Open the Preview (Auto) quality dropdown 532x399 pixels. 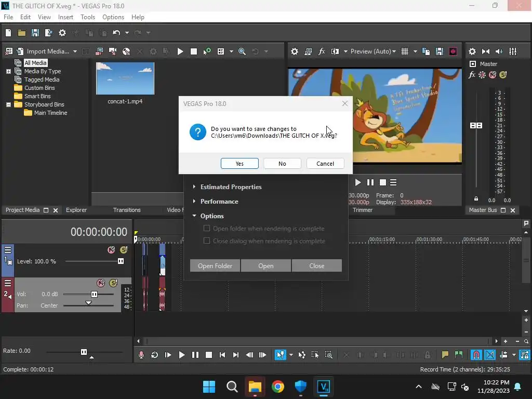click(x=373, y=51)
